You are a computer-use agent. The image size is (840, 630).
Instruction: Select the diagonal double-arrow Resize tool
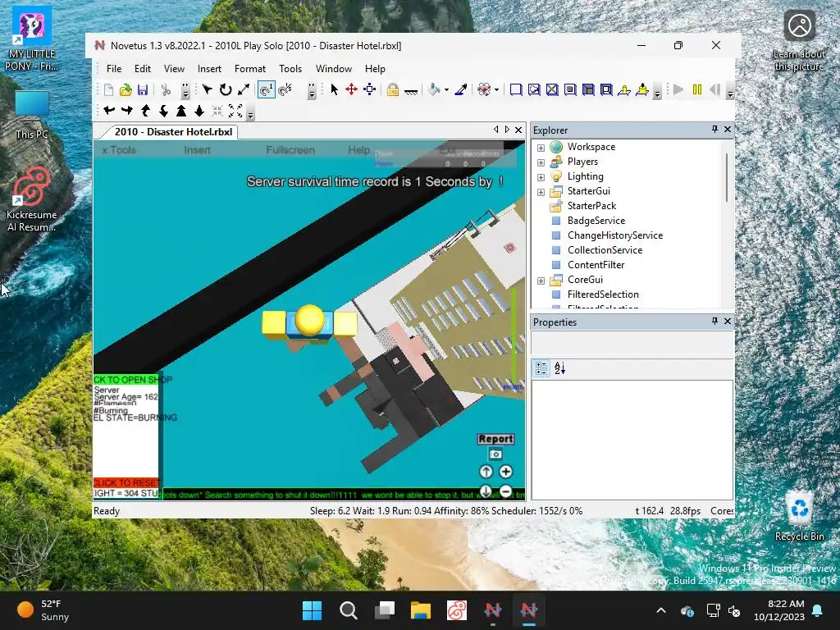pos(244,90)
